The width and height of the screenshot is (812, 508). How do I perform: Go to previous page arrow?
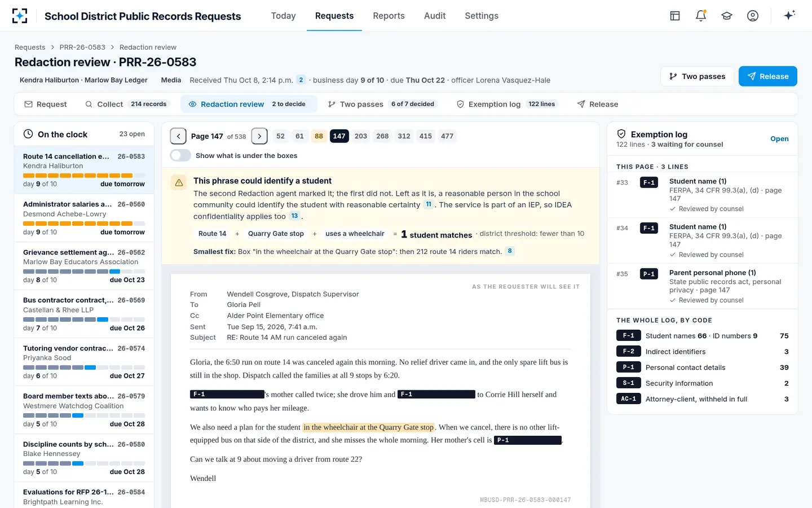[178, 136]
